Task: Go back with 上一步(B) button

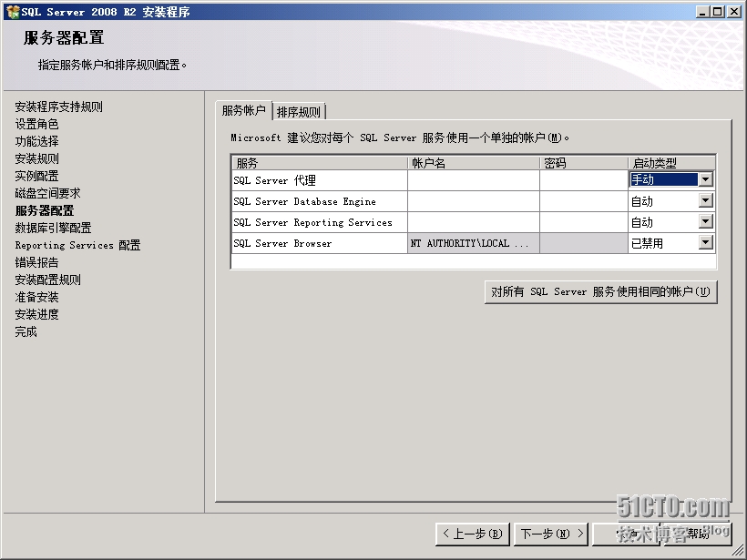Action: click(x=473, y=534)
